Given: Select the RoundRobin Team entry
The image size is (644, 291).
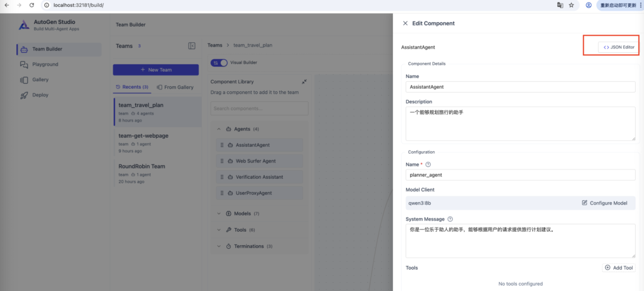Looking at the screenshot, I should 157,173.
